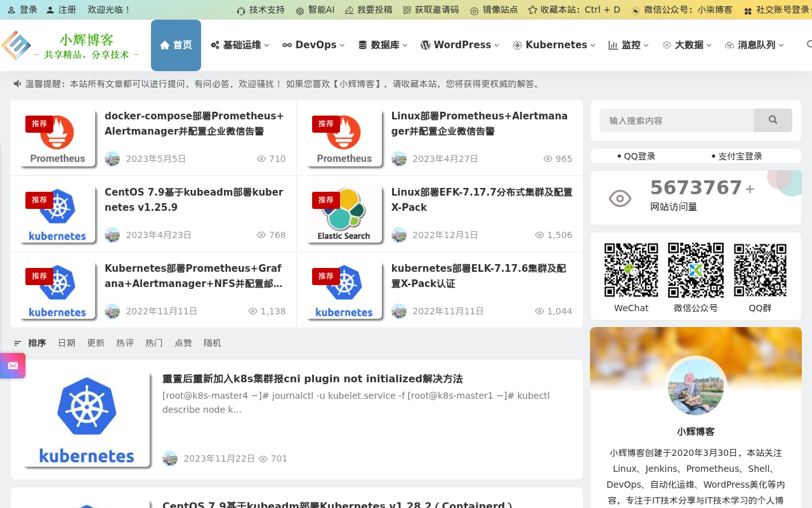Click the 智能AI icon
Viewport: 812px width, 508px height.
[x=300, y=11]
